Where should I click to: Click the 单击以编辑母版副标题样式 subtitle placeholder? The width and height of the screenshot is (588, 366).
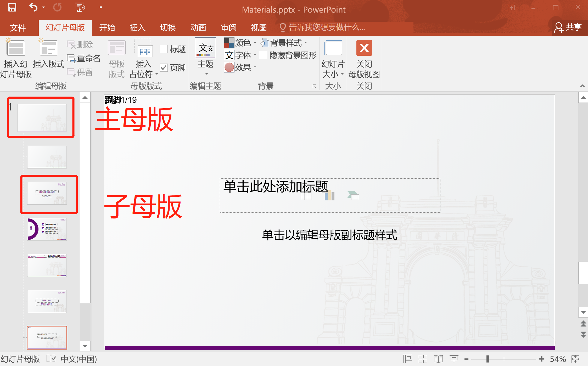pos(330,235)
